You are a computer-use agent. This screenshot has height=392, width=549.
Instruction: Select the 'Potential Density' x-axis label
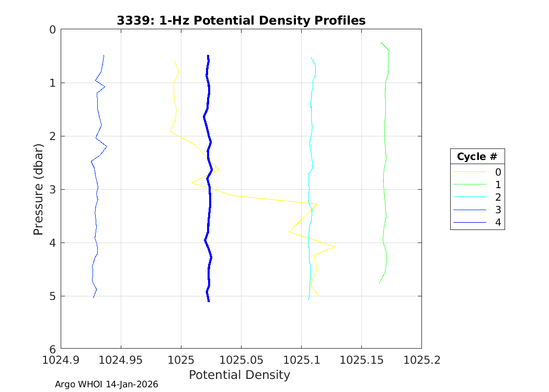point(239,375)
